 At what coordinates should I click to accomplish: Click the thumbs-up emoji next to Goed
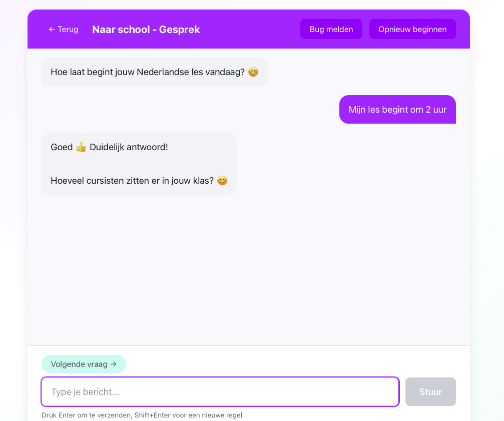(x=81, y=147)
